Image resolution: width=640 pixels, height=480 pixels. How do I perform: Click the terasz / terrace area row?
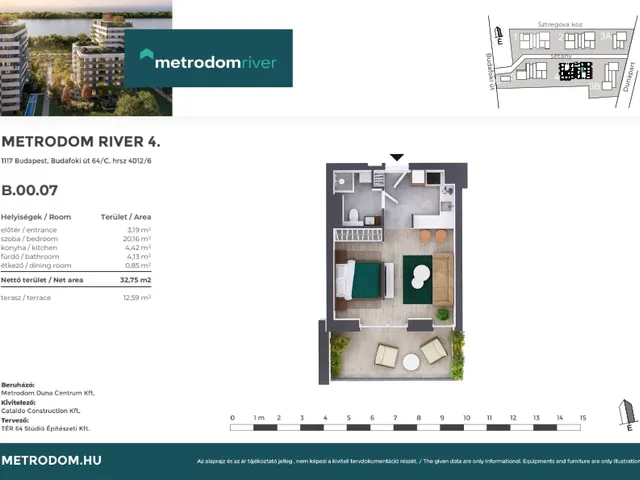pos(76,297)
